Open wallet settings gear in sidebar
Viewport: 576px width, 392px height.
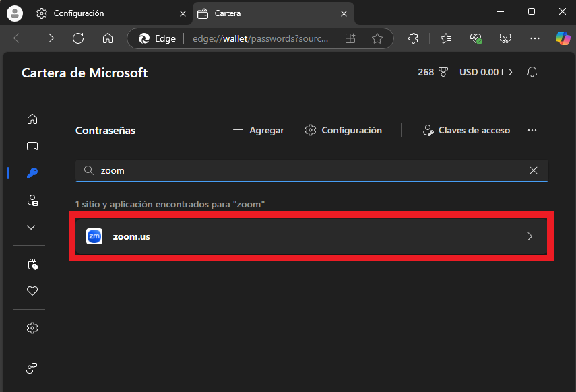pos(32,328)
